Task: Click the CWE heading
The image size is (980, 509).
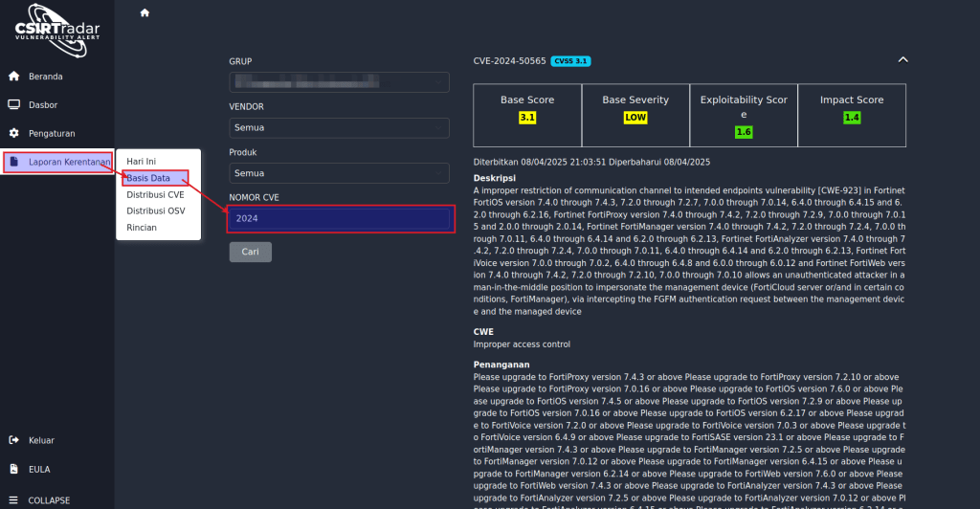Action: click(483, 332)
